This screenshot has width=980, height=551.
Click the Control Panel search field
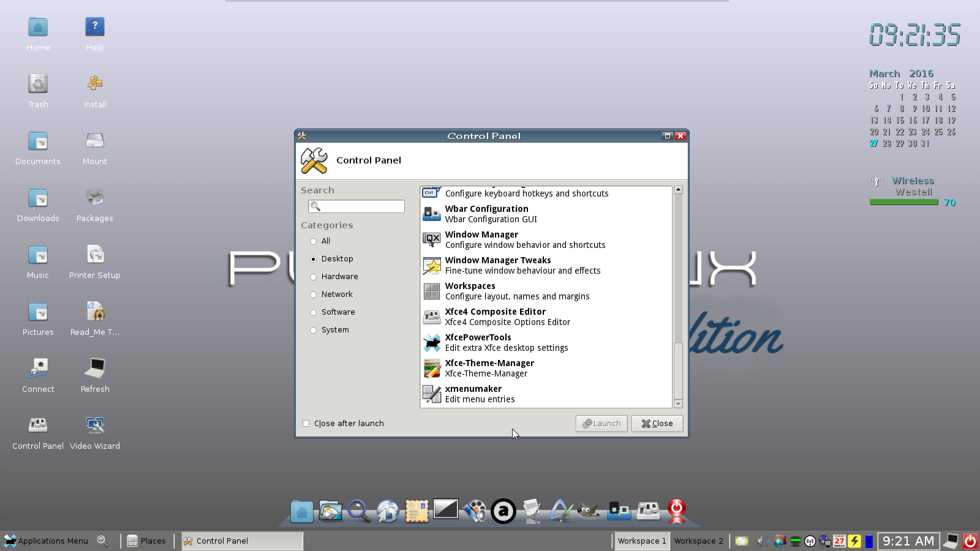pos(356,206)
